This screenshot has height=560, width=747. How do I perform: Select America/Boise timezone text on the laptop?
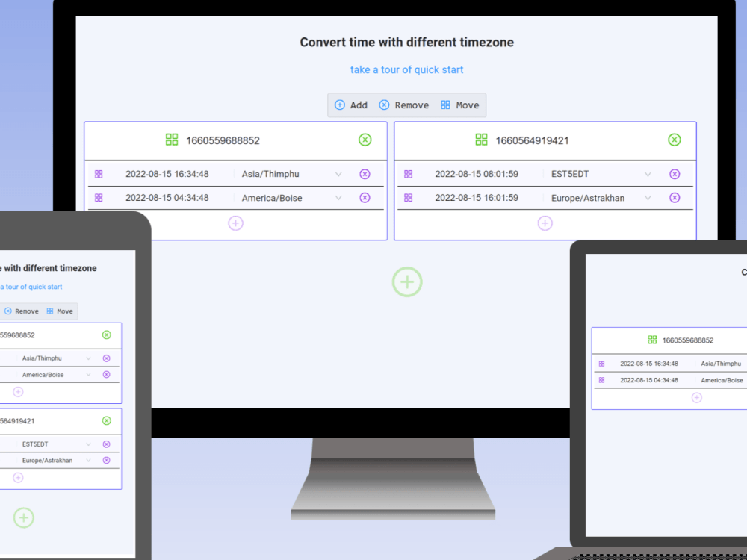pyautogui.click(x=722, y=380)
